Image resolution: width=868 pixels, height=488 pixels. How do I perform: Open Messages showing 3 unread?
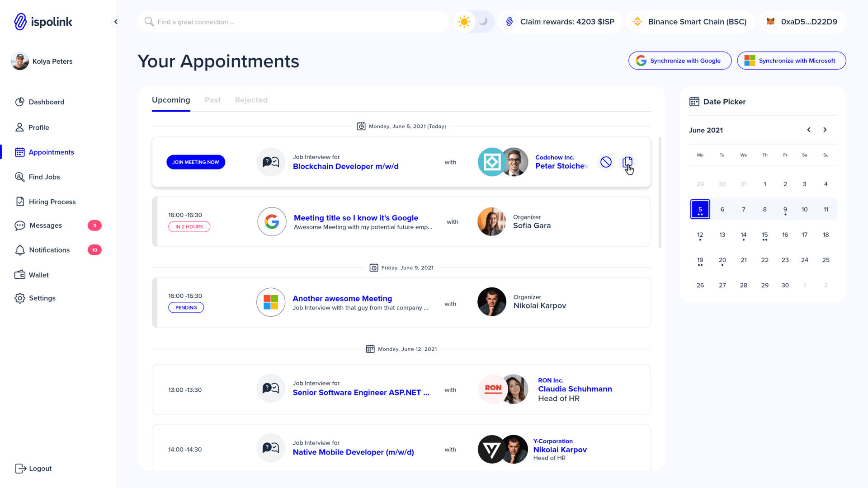pyautogui.click(x=45, y=225)
